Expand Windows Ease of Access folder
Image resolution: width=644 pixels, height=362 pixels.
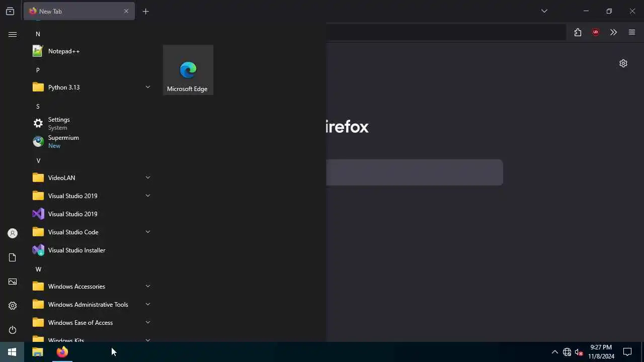91,323
